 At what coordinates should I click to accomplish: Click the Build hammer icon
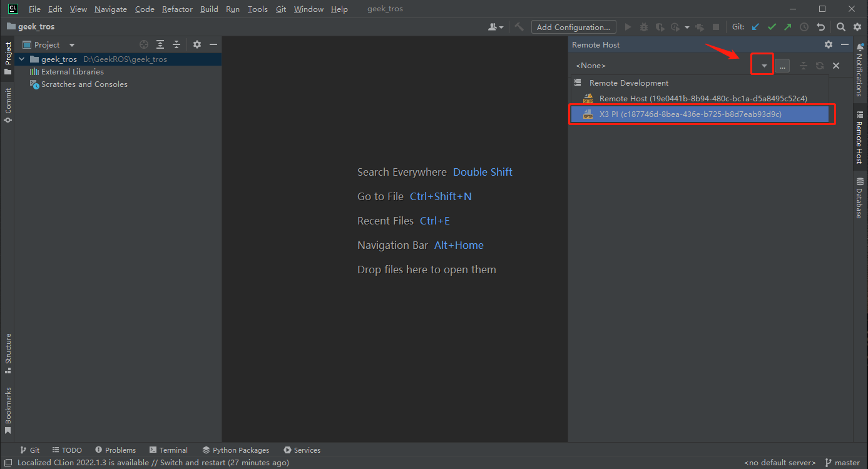click(519, 27)
